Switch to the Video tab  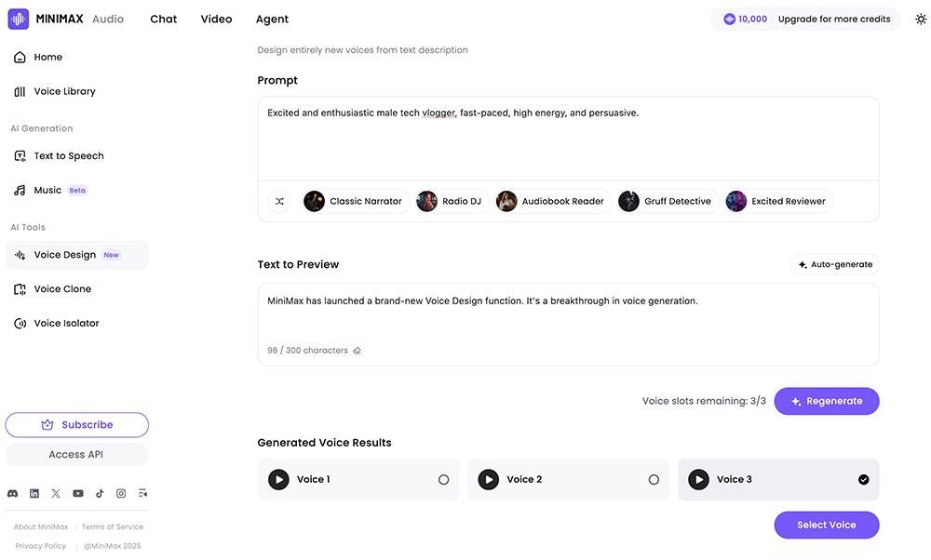(x=216, y=19)
